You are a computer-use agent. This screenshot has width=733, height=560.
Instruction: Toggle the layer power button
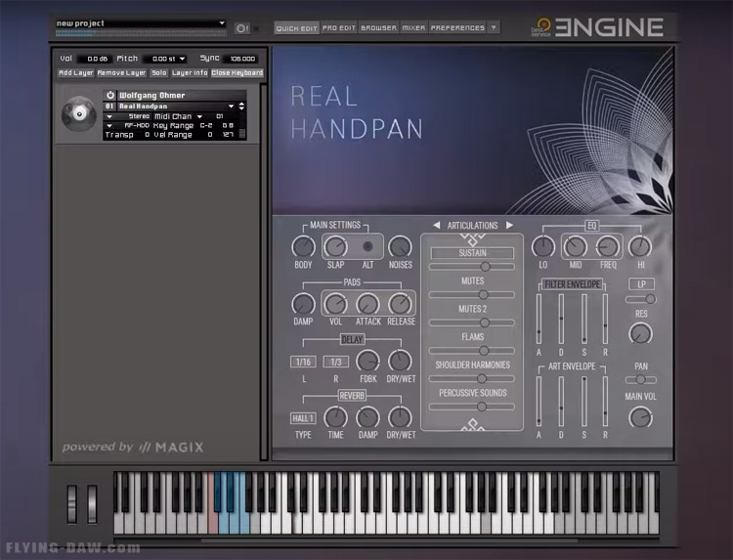click(110, 95)
